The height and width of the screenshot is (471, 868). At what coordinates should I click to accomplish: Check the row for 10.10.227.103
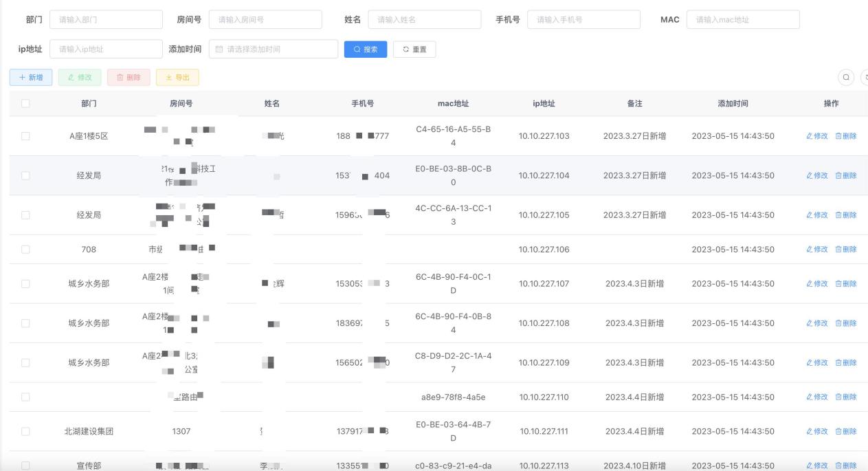click(25, 136)
